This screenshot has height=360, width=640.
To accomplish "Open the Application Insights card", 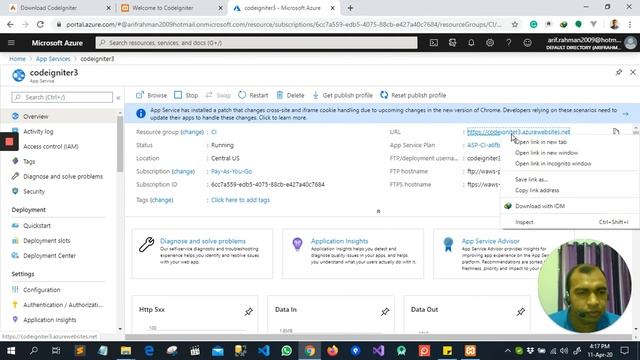I will (353, 253).
